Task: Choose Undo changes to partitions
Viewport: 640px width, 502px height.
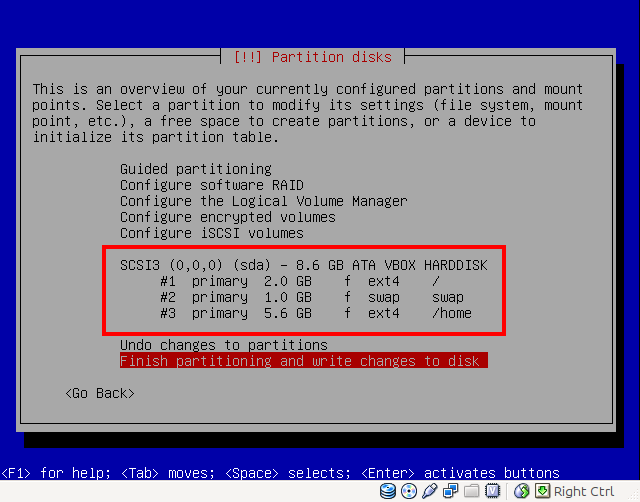Action: pyautogui.click(x=224, y=345)
